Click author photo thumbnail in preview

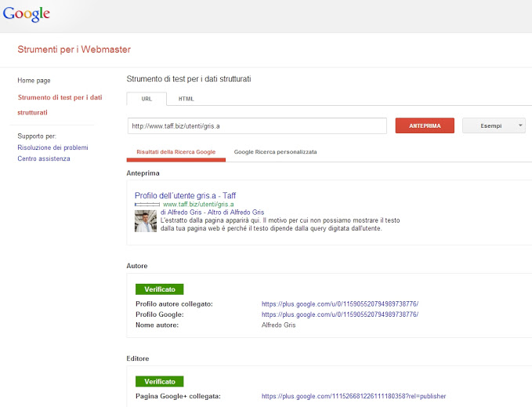pyautogui.click(x=146, y=221)
